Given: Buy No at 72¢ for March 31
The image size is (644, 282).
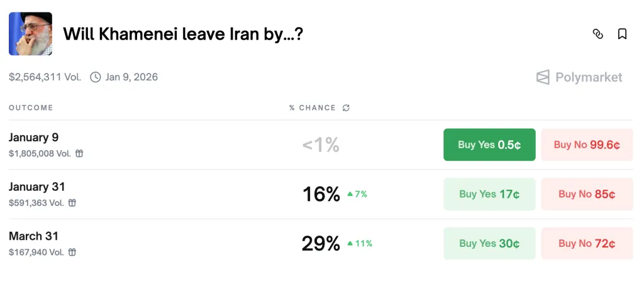Looking at the screenshot, I should [587, 244].
